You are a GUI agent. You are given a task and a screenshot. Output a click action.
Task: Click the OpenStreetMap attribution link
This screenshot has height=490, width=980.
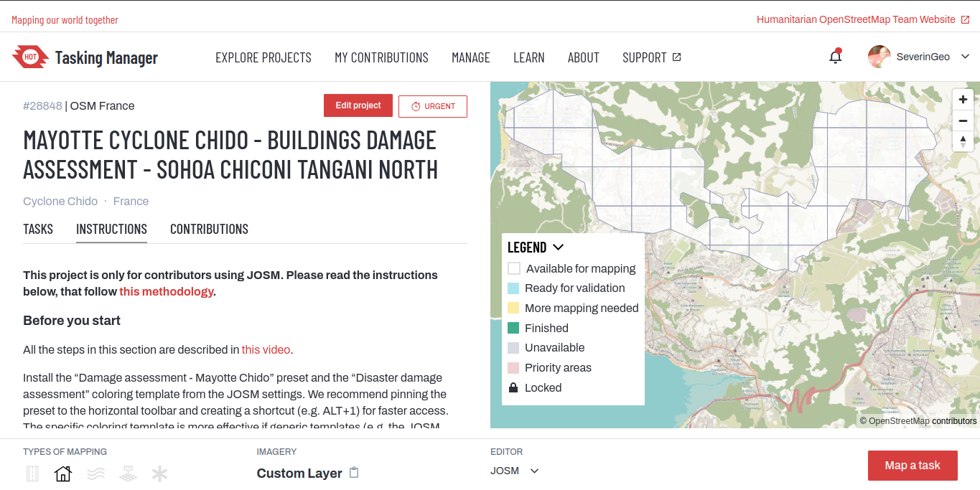pyautogui.click(x=900, y=421)
